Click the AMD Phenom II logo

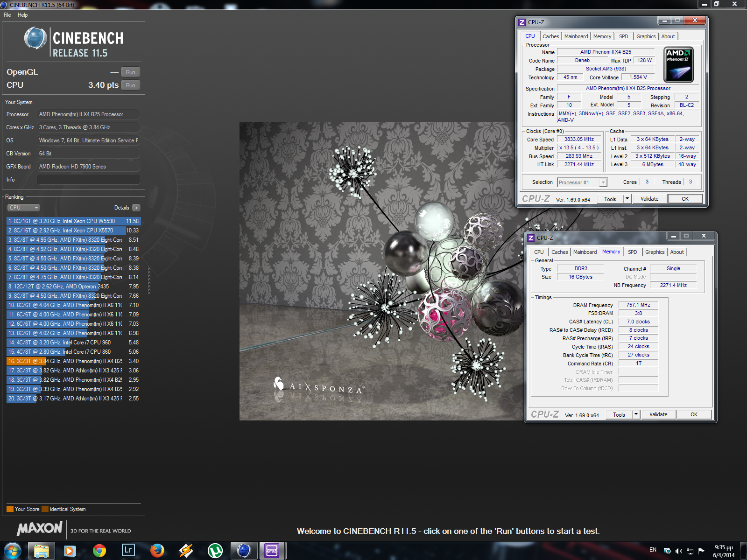coord(678,65)
